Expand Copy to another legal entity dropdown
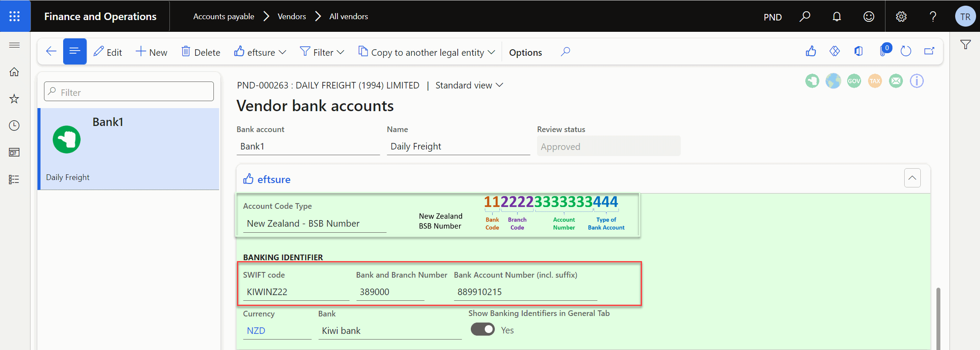The image size is (980, 350). [427, 52]
